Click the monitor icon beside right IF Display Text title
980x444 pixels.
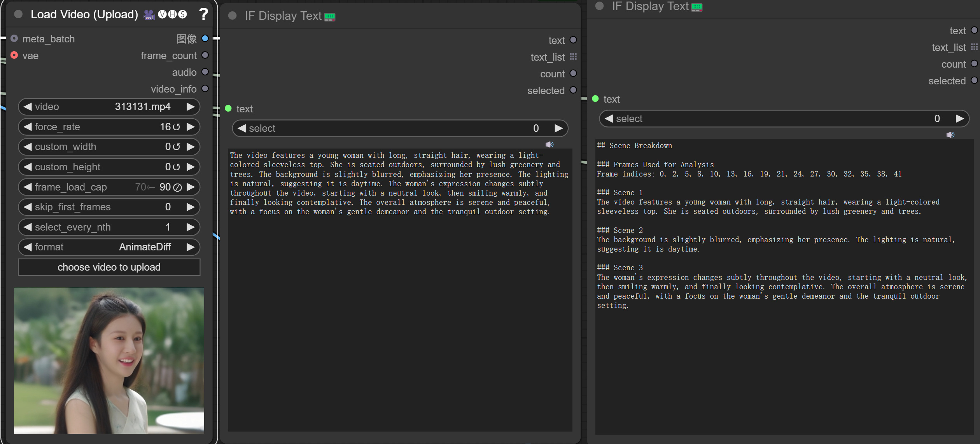click(696, 6)
